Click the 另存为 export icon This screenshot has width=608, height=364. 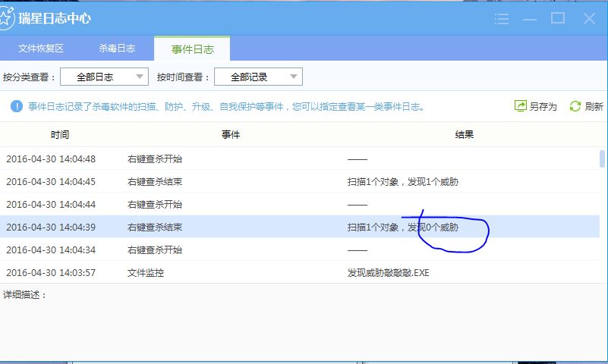tap(521, 105)
